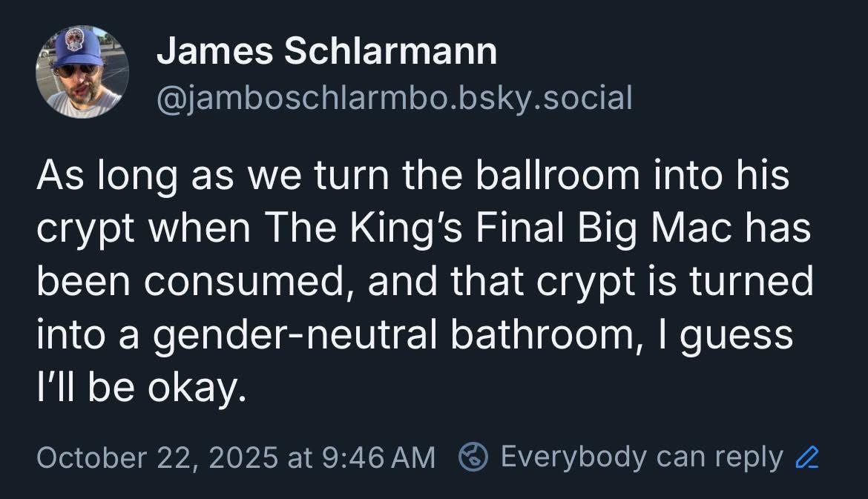Click the display name James Schlarmann

[326, 52]
